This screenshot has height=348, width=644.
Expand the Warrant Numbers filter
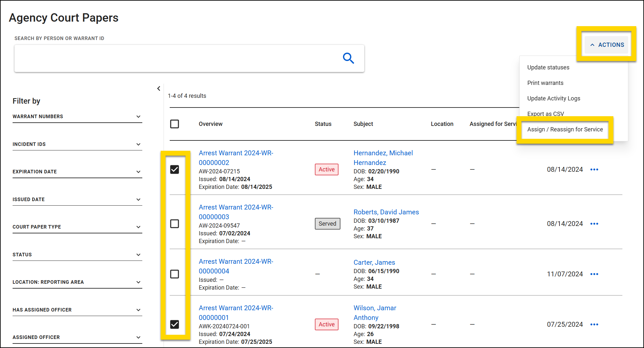[138, 117]
